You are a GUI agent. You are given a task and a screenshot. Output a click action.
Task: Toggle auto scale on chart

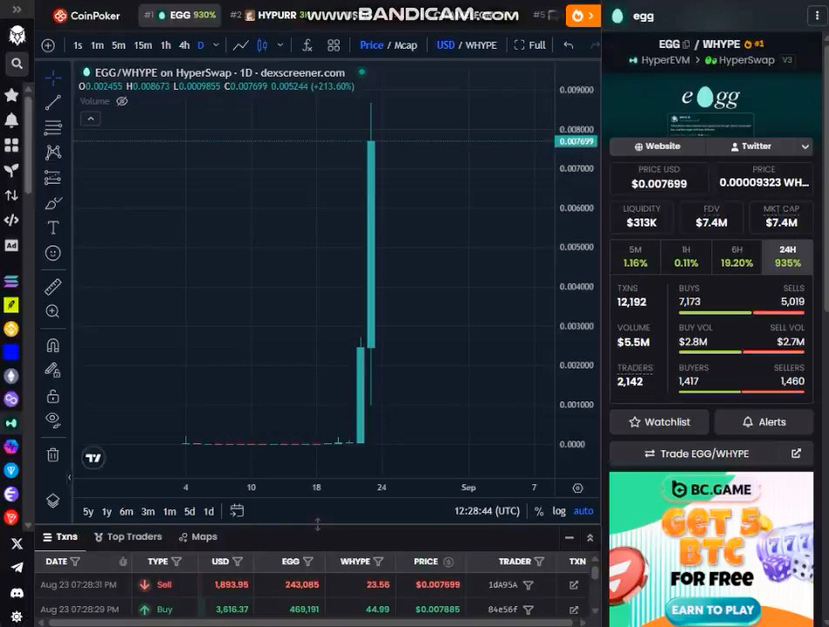coord(583,511)
